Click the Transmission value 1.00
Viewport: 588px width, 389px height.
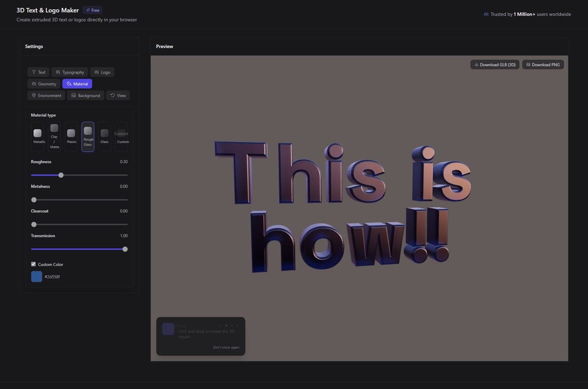click(123, 236)
